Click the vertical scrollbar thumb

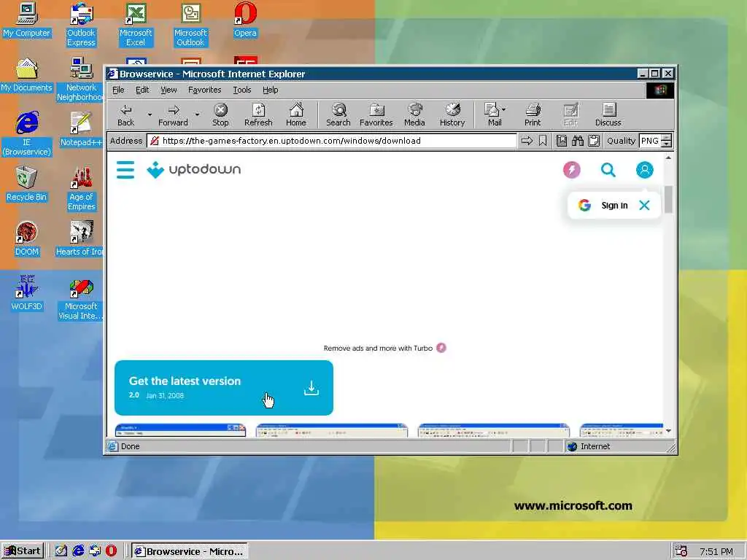click(x=668, y=200)
